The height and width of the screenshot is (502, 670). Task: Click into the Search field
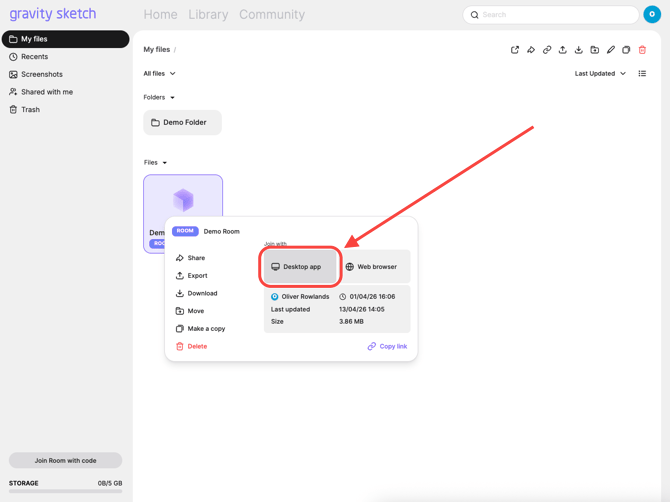pos(551,15)
